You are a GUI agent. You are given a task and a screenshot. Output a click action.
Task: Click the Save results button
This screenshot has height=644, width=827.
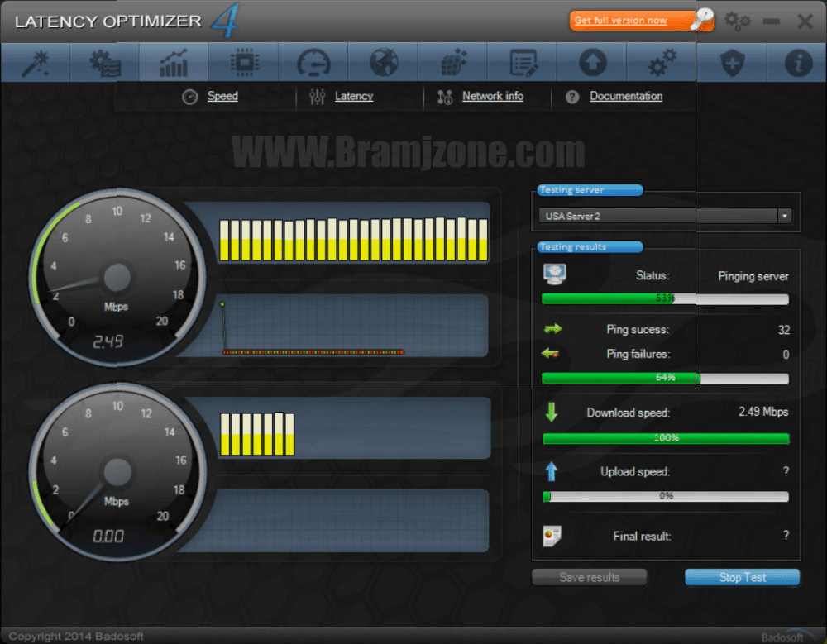[589, 578]
